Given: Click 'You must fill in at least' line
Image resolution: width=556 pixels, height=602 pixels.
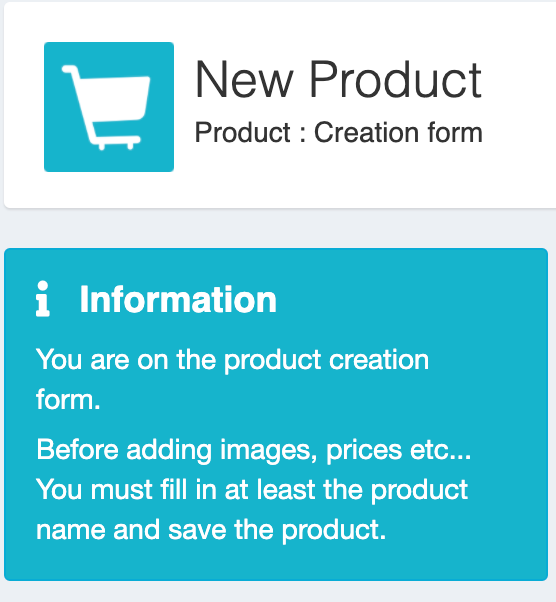Looking at the screenshot, I should pos(252,490).
